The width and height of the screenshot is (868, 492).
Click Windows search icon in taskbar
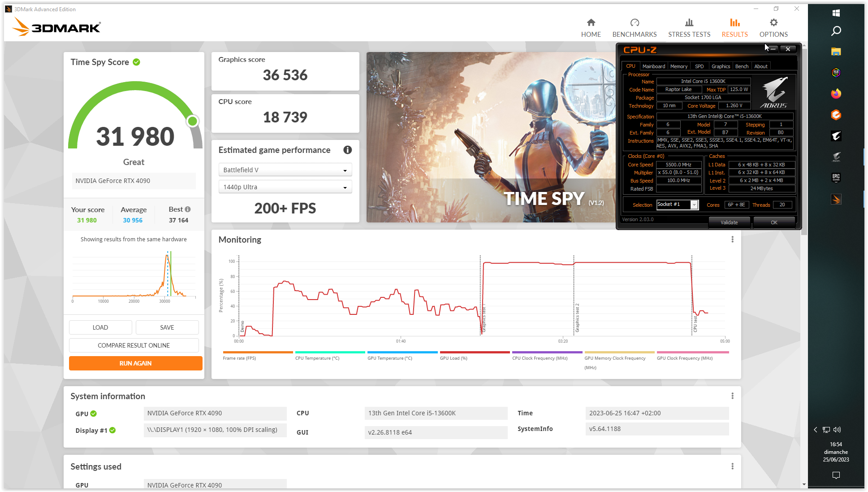click(836, 31)
